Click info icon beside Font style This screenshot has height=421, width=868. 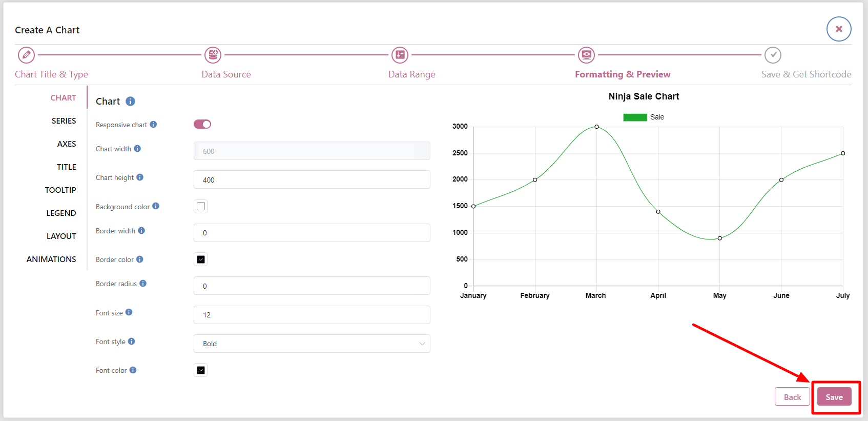[131, 341]
